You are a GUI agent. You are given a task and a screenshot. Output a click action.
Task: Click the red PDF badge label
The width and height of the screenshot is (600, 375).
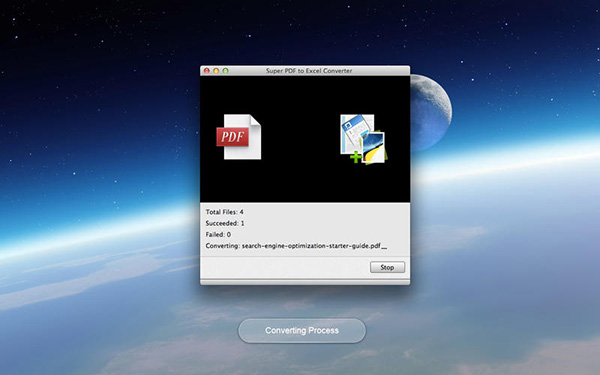click(232, 137)
